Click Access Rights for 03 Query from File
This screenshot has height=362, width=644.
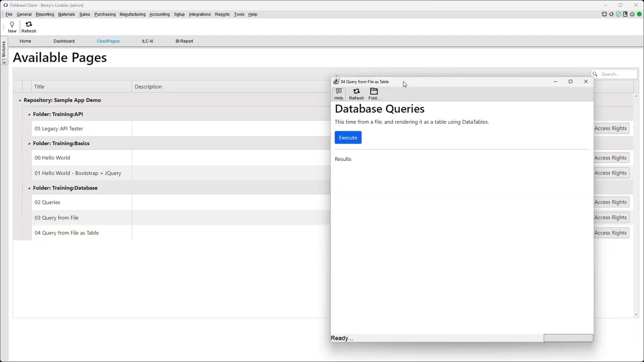[x=610, y=218]
